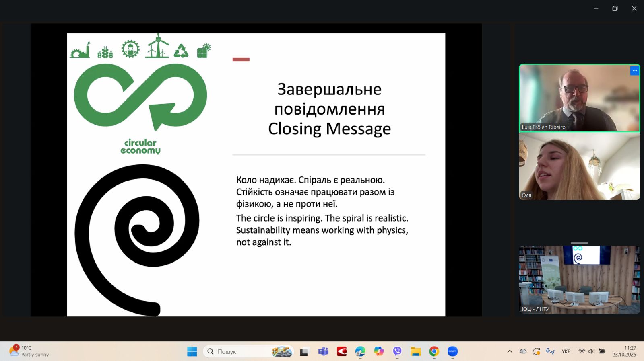This screenshot has width=644, height=361.
Task: Open the clock and date flyout
Action: point(624,351)
